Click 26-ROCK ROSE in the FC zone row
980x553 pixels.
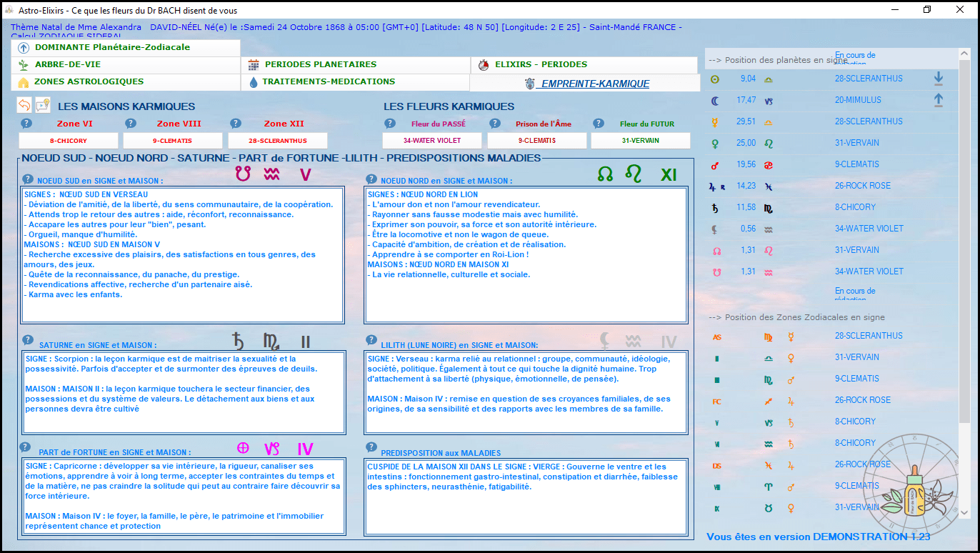[863, 400]
